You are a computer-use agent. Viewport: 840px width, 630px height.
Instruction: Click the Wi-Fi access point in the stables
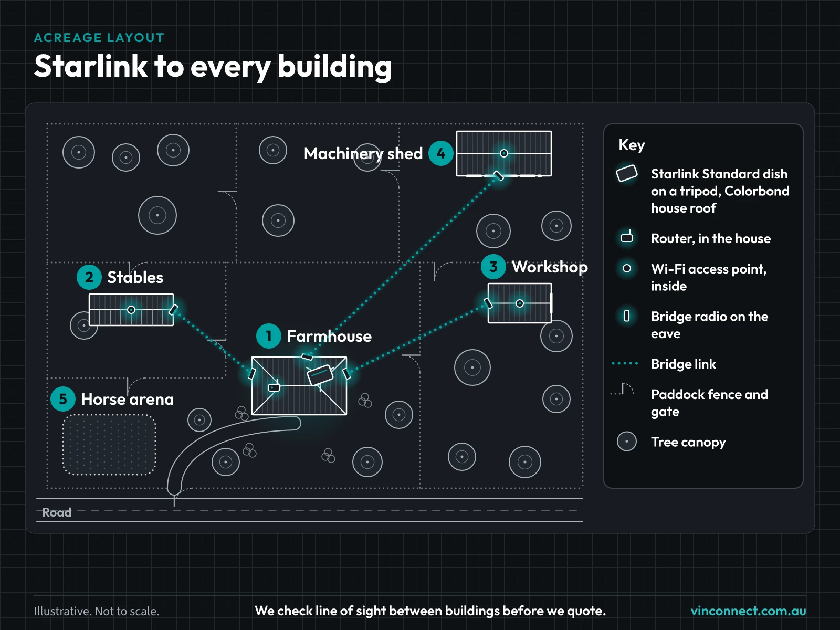pyautogui.click(x=131, y=310)
